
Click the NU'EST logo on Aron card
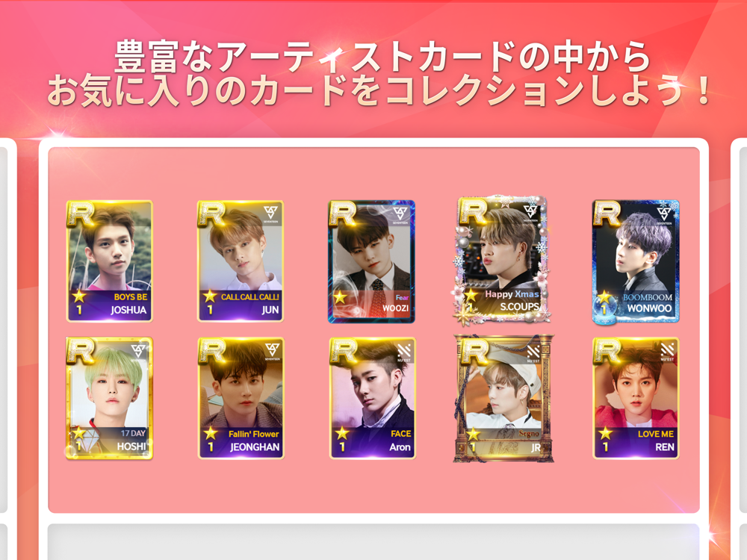404,352
